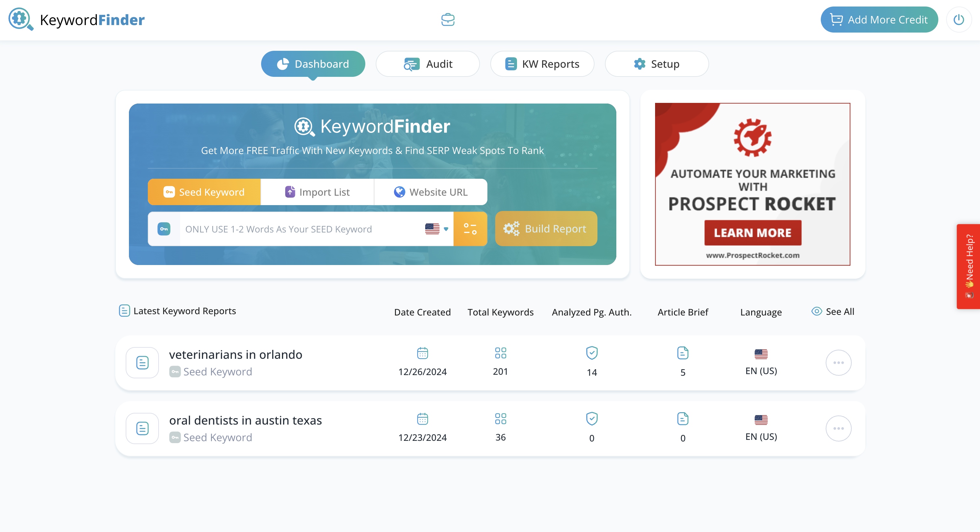Switch to Website URL input mode
The height and width of the screenshot is (532, 980).
(x=430, y=192)
